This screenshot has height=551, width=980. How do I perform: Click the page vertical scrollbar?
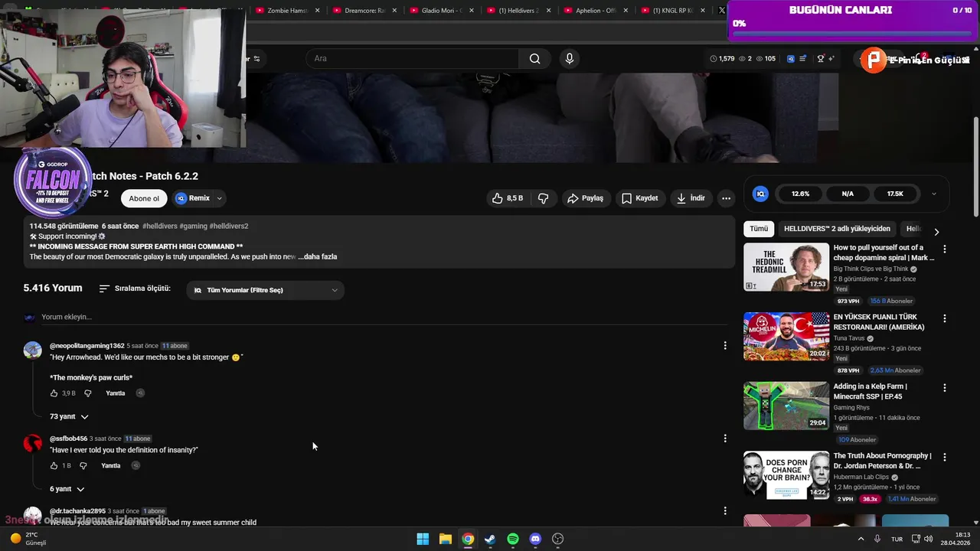(x=975, y=167)
